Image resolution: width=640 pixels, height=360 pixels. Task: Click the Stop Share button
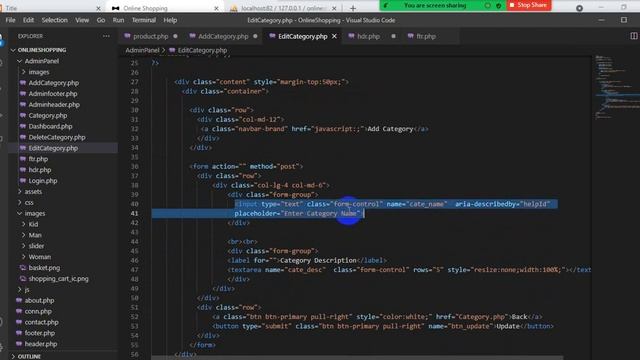click(x=529, y=5)
